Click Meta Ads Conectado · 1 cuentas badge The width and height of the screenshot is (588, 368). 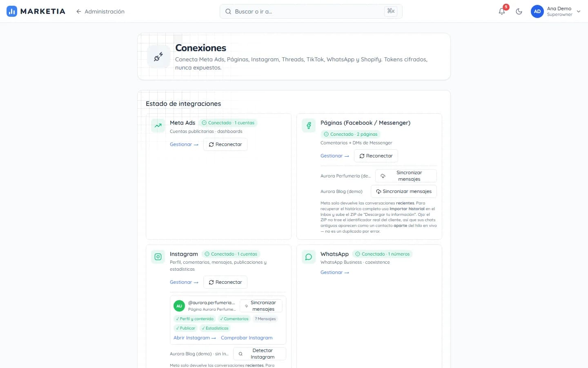point(228,123)
